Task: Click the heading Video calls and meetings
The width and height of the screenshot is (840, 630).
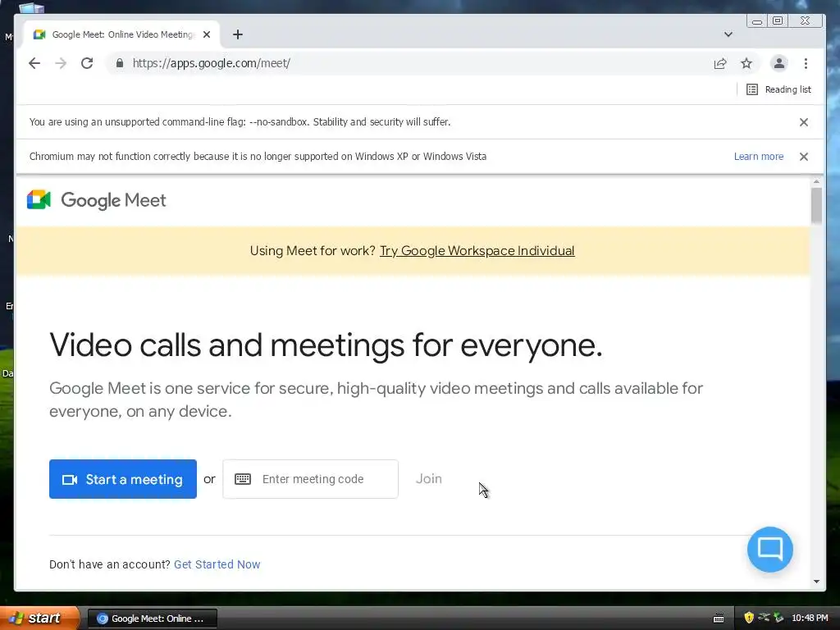Action: click(x=326, y=345)
